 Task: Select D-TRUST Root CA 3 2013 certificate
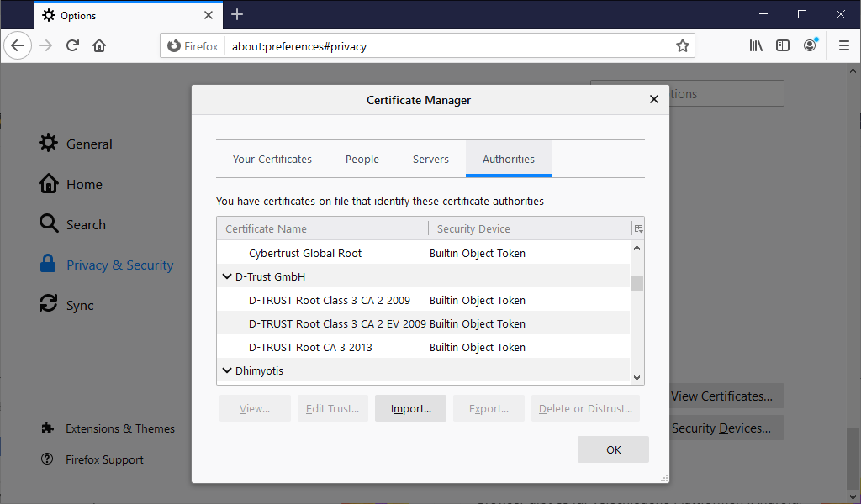pos(310,347)
